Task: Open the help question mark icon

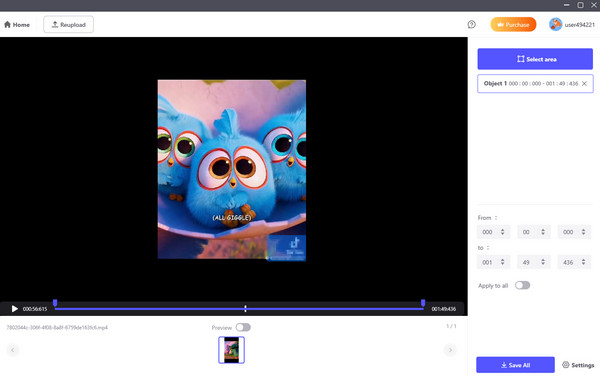Action: tap(471, 24)
